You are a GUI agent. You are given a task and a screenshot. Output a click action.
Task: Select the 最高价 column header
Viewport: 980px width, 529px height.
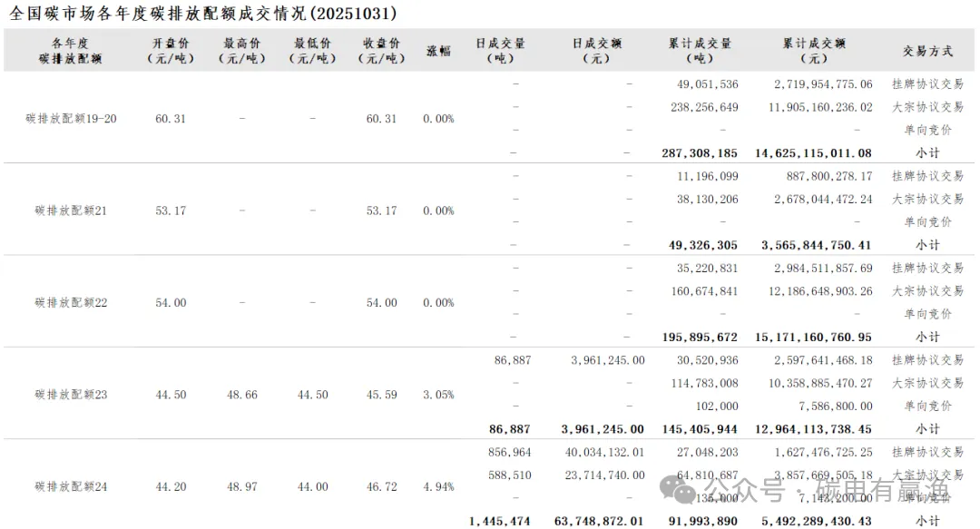(x=241, y=51)
